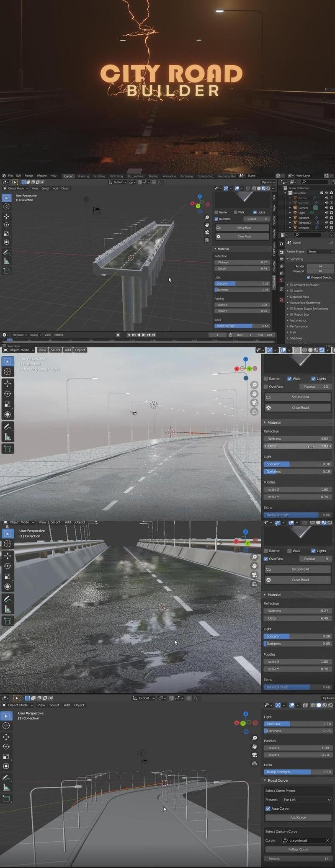The height and width of the screenshot is (868, 335).
Task: Select the Scale tool in the foggy render viewport
Action: pyautogui.click(x=8, y=404)
